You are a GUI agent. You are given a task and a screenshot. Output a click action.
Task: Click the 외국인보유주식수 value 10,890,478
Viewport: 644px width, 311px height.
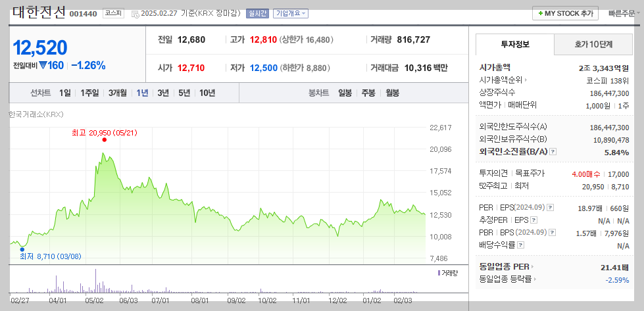tap(611, 140)
